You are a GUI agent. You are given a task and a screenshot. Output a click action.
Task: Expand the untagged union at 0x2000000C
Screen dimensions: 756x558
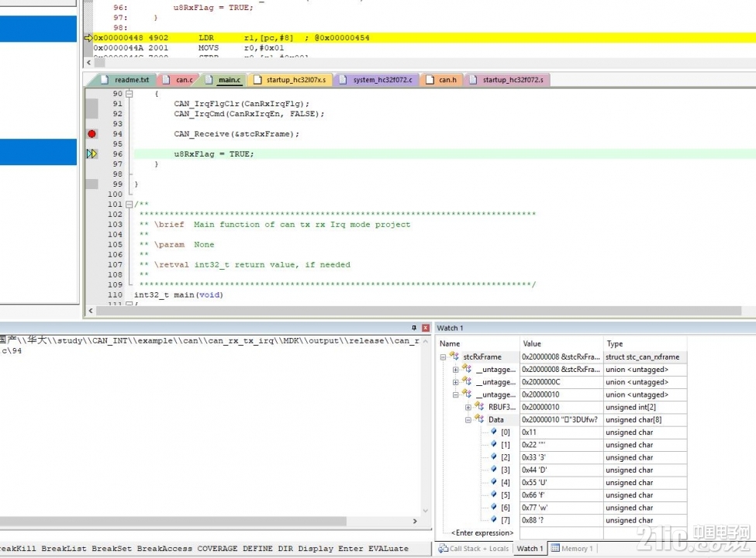pos(455,382)
